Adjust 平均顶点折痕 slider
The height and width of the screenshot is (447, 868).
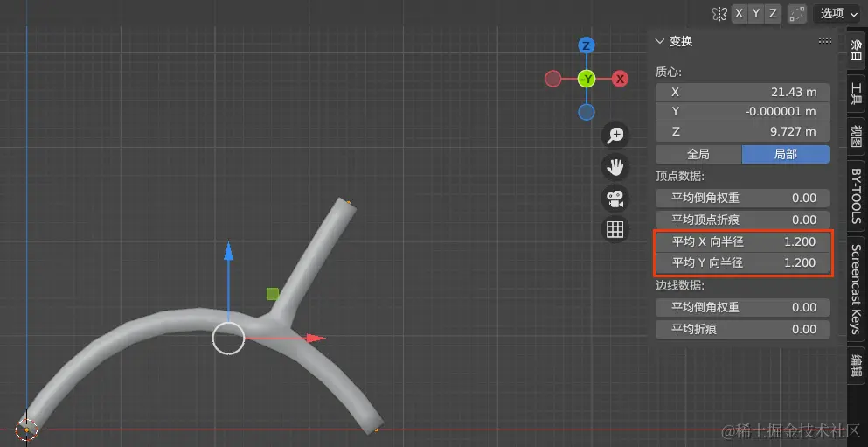coord(742,220)
